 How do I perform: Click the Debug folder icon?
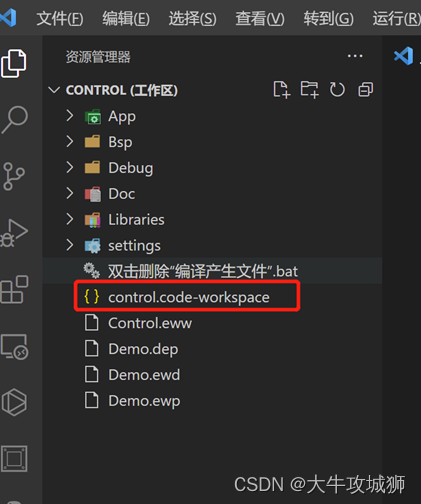[92, 167]
